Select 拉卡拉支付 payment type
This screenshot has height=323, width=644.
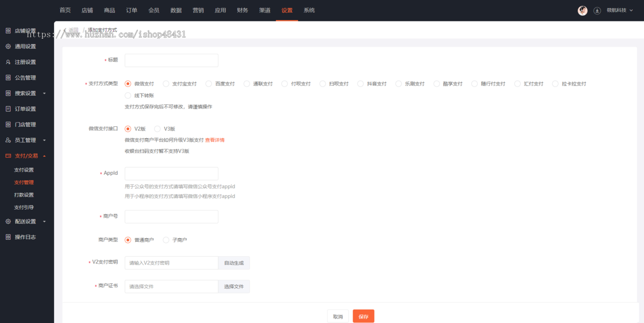pos(555,84)
